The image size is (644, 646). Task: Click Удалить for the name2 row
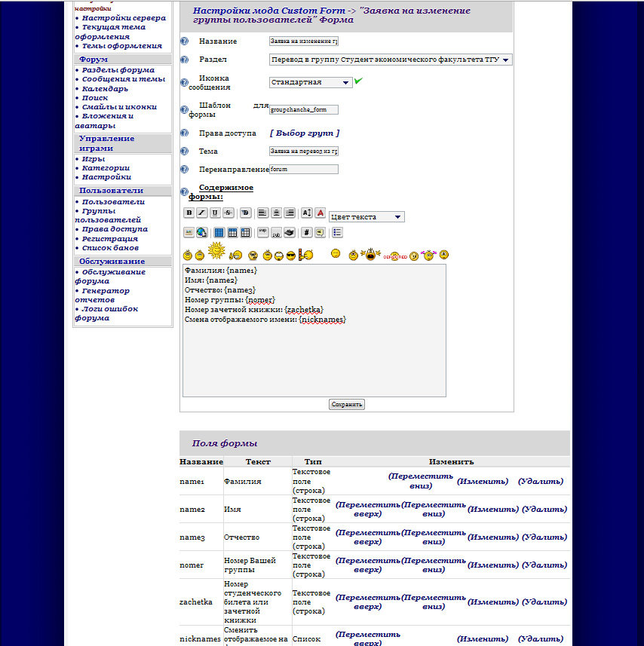[x=544, y=510]
